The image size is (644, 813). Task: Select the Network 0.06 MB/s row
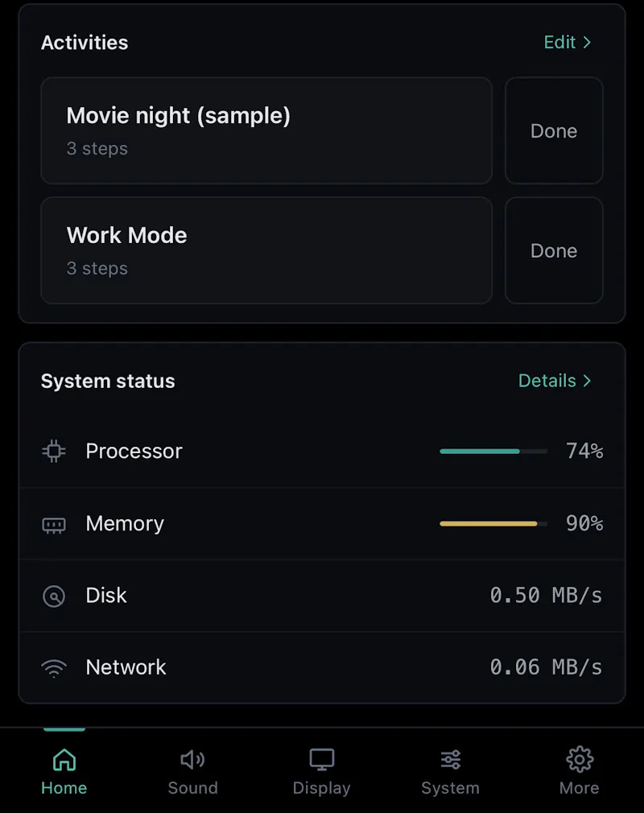pos(321,667)
